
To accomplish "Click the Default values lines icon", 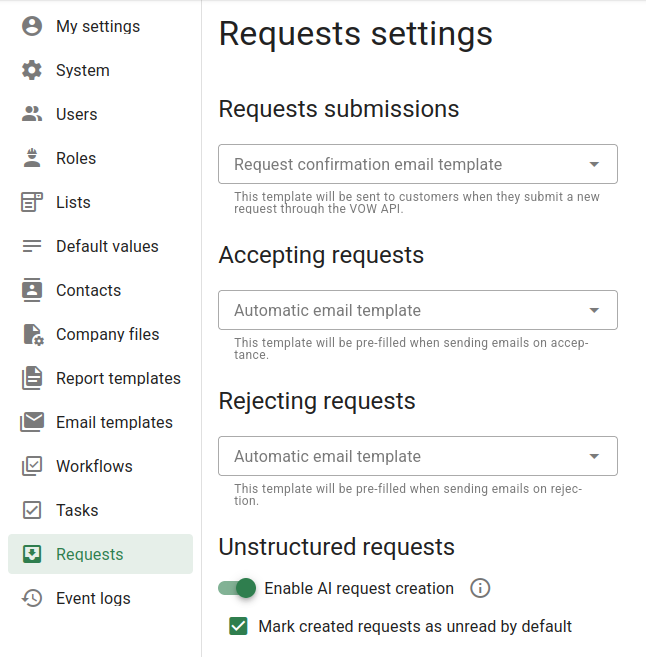I will pos(32,246).
